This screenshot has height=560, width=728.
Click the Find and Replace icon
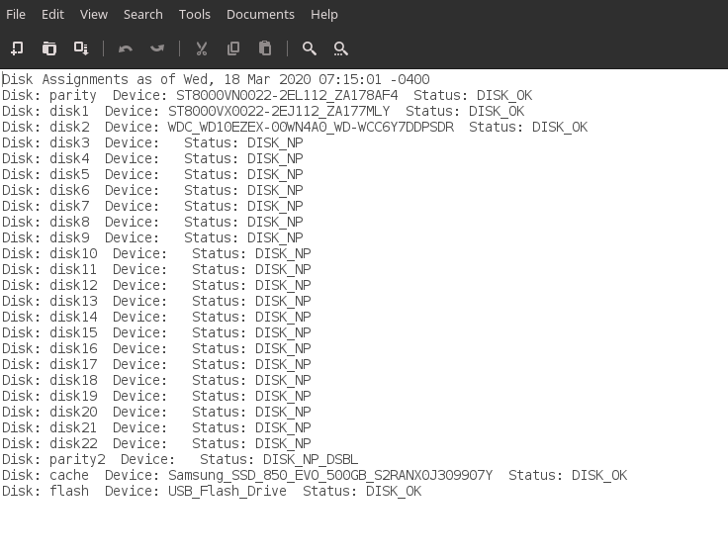click(x=341, y=48)
